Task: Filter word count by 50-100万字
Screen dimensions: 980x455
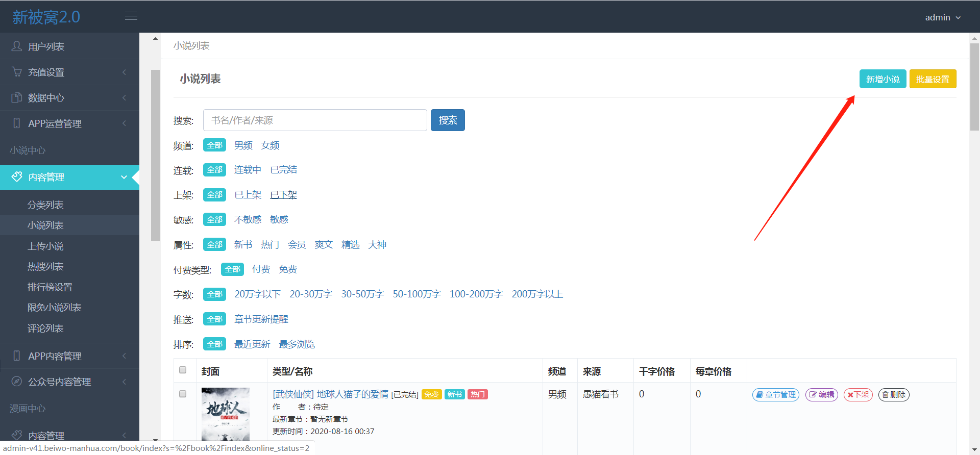Action: click(x=417, y=294)
